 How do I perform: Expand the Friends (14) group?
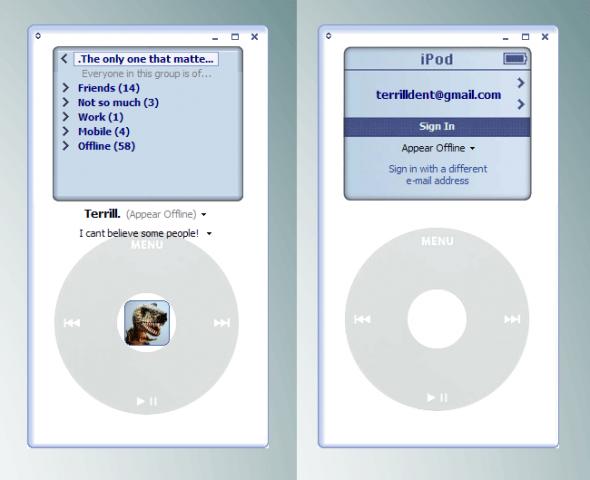tap(65, 88)
